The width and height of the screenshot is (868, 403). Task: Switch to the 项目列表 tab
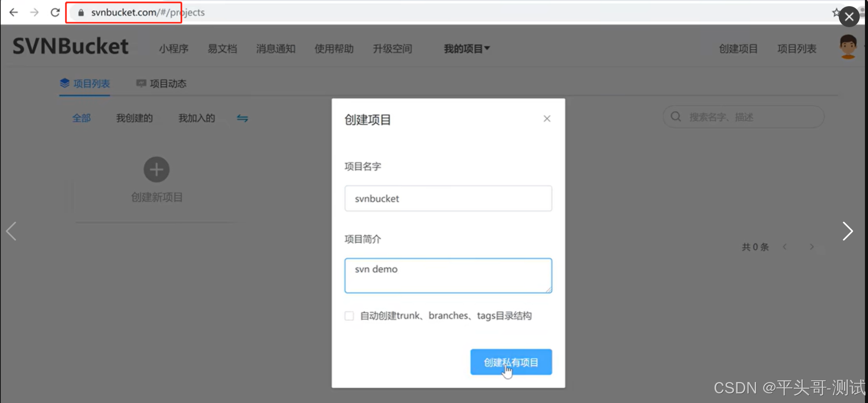coord(84,83)
